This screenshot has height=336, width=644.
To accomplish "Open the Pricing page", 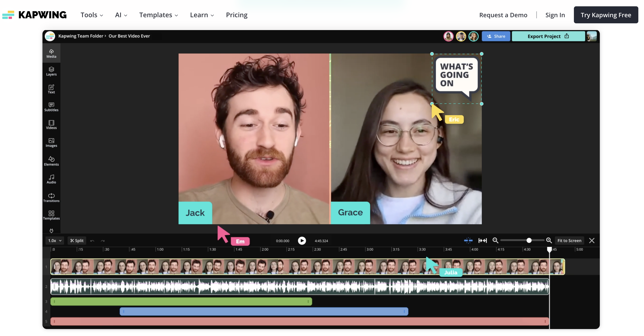I will (x=236, y=15).
